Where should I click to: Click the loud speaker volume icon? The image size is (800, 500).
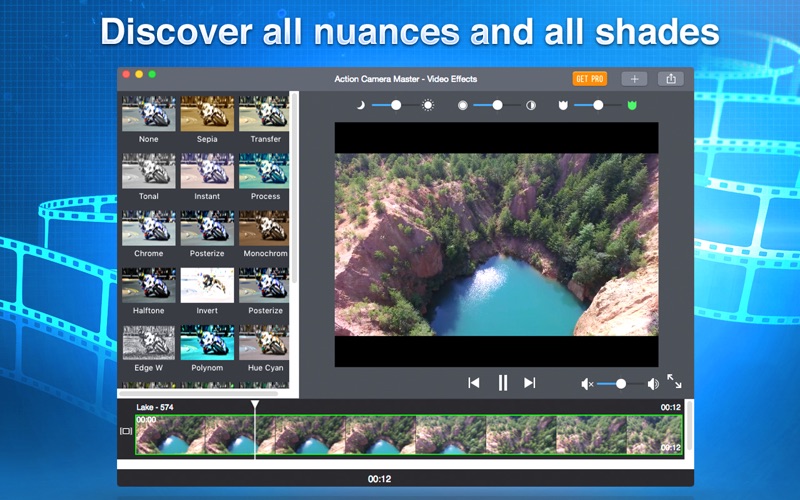(x=653, y=384)
